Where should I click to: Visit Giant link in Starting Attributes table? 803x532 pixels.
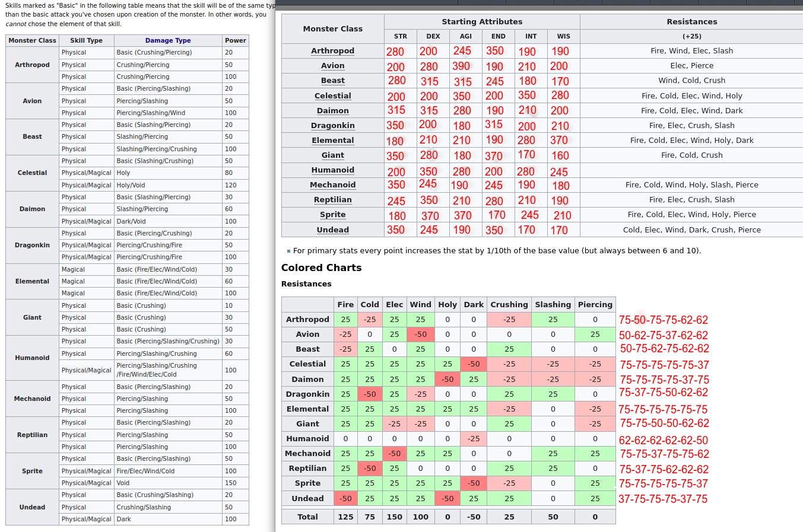click(332, 155)
